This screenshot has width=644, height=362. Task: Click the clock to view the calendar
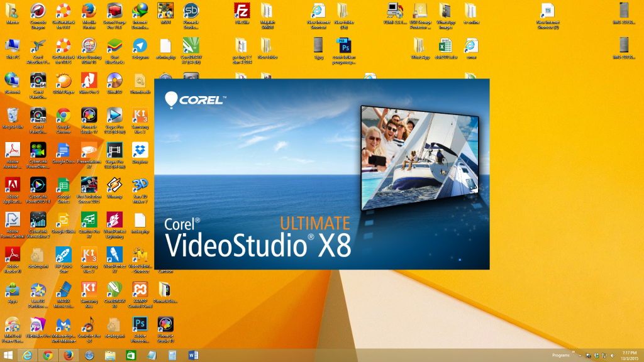(629, 354)
